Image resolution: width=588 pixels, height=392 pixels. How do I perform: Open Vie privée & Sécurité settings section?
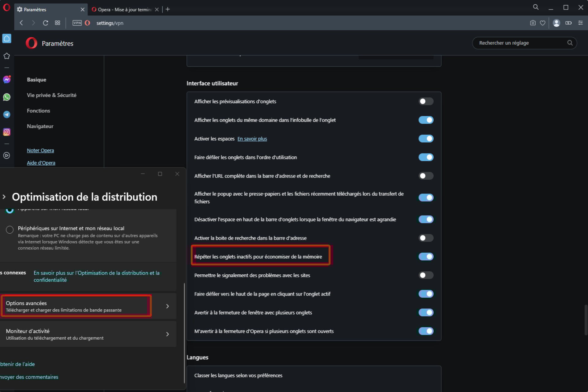[51, 95]
